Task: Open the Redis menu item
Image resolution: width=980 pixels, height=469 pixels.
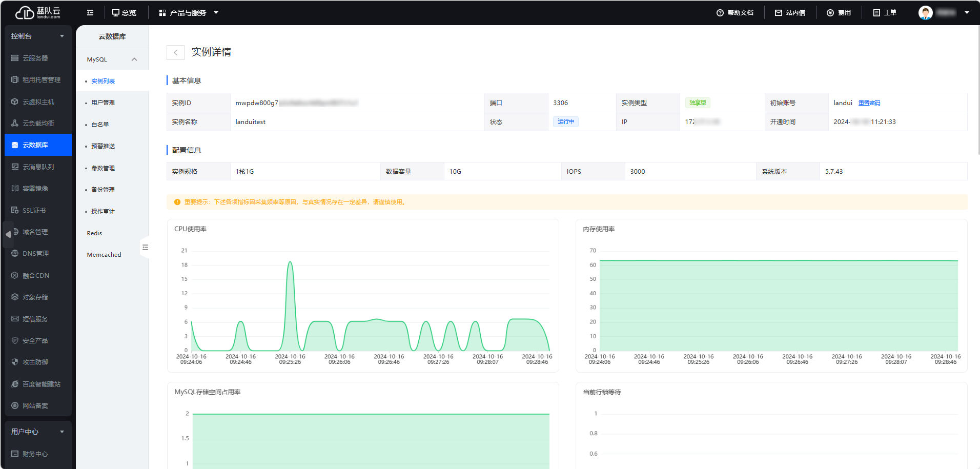Action: [x=94, y=233]
